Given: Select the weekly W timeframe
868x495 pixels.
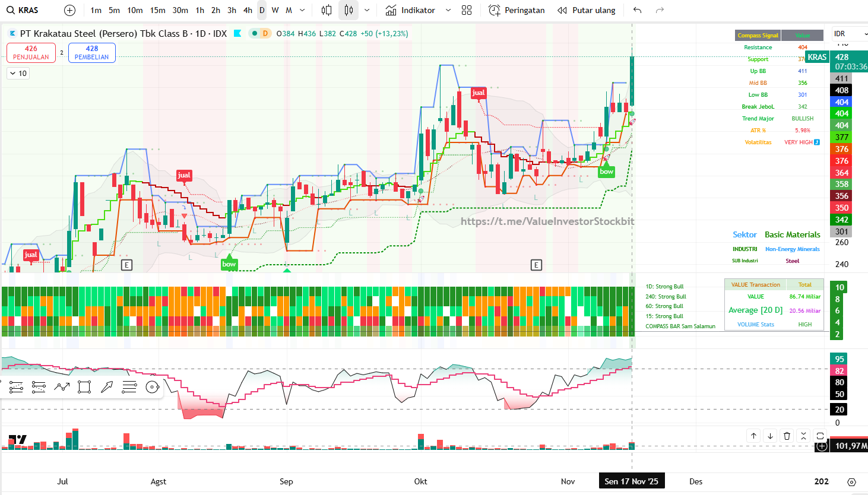Looking at the screenshot, I should (275, 10).
